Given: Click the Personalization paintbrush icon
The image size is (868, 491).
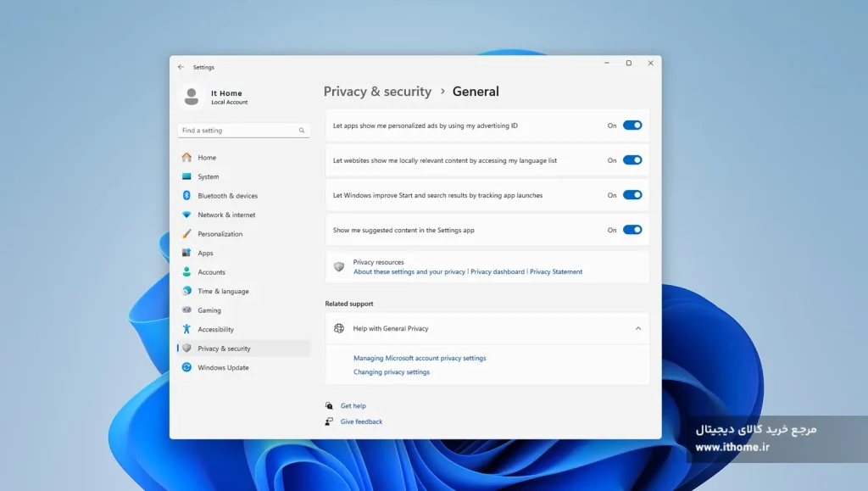Looking at the screenshot, I should [186, 233].
